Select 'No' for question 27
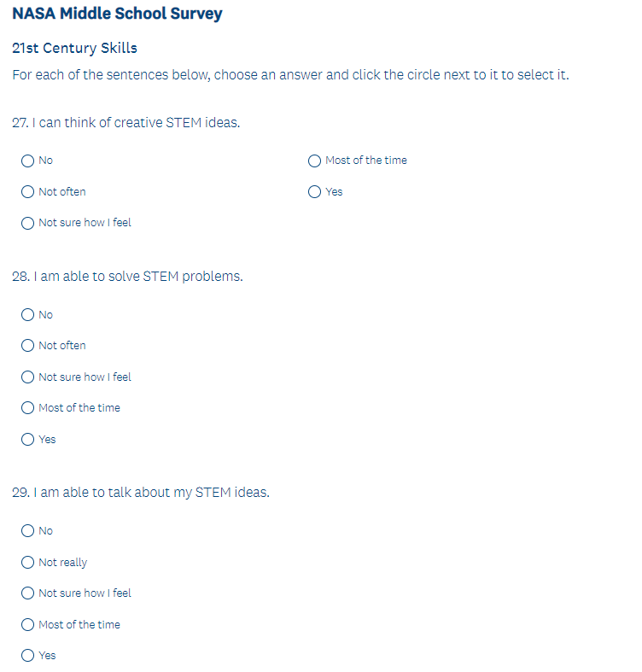This screenshot has width=642, height=672. 28,161
